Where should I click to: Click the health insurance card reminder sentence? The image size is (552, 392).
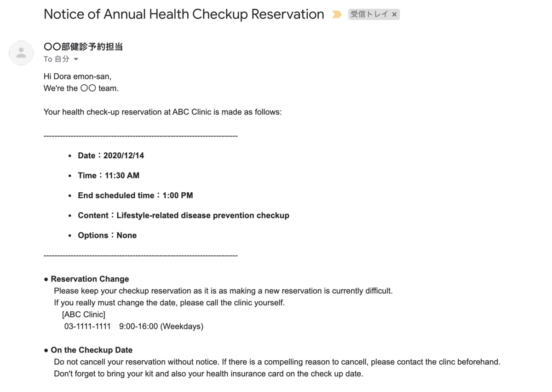(208, 374)
